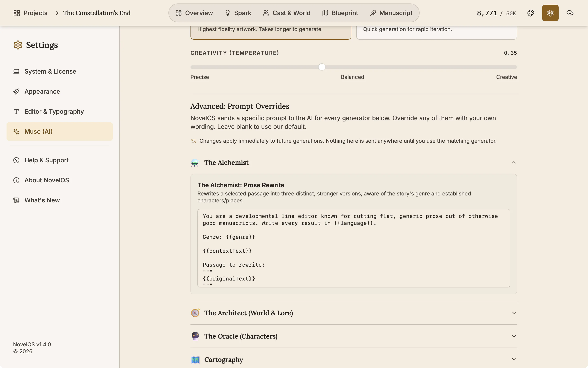Click into the Prose Rewrite prompt textarea
The image size is (588, 368).
(x=354, y=248)
